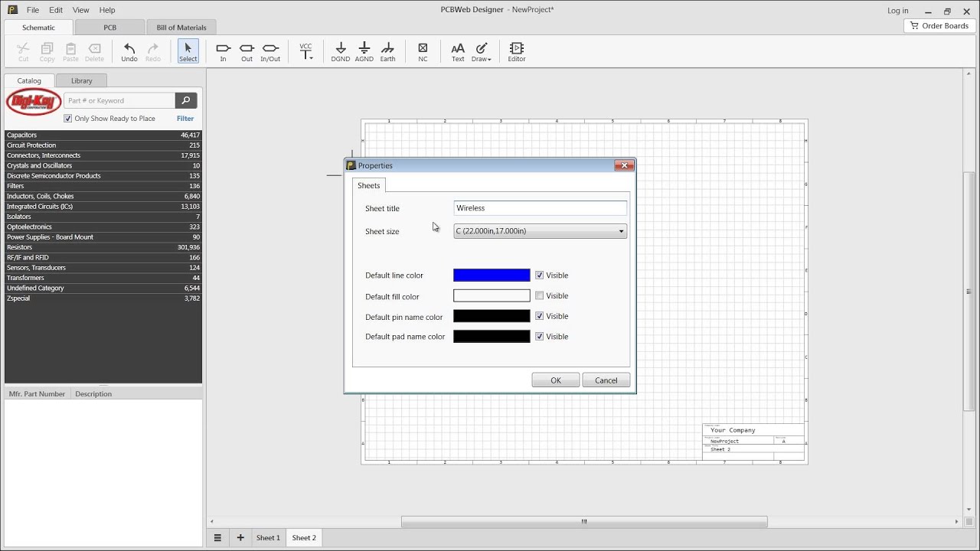Open the Editor tool
980x551 pixels.
517,51
